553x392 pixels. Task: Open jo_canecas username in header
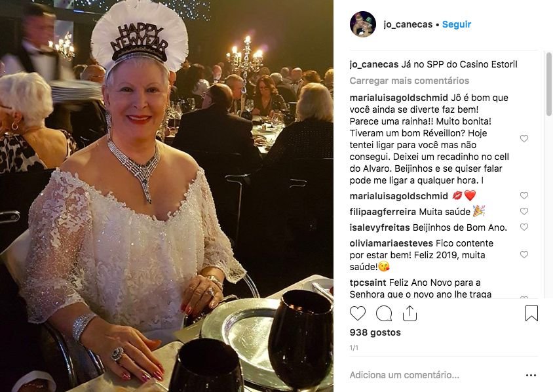coord(408,24)
